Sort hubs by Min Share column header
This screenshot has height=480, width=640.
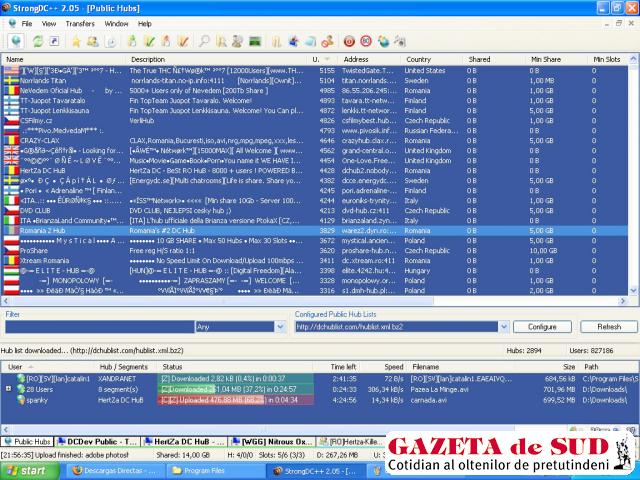click(555, 59)
